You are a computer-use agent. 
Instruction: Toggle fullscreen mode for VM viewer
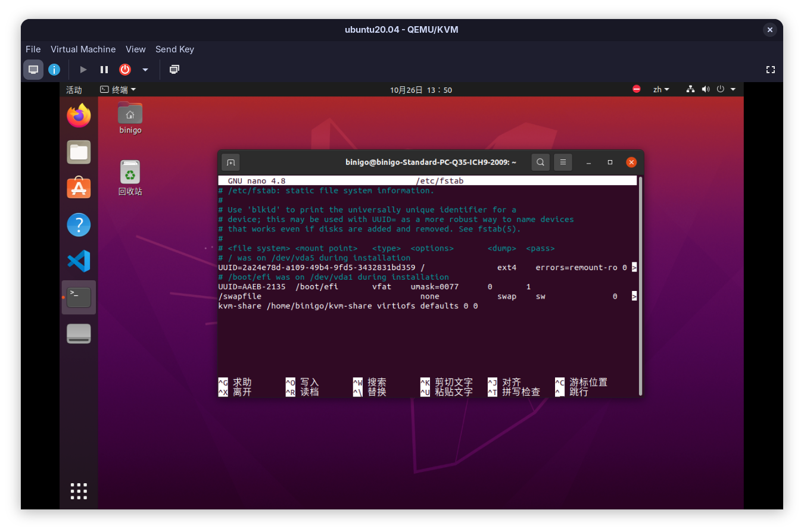point(770,70)
